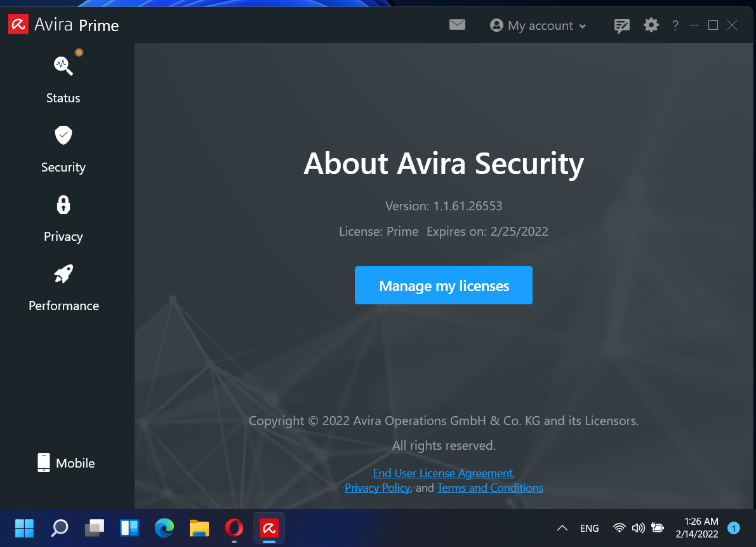Open the Status section in the sidebar

(63, 79)
